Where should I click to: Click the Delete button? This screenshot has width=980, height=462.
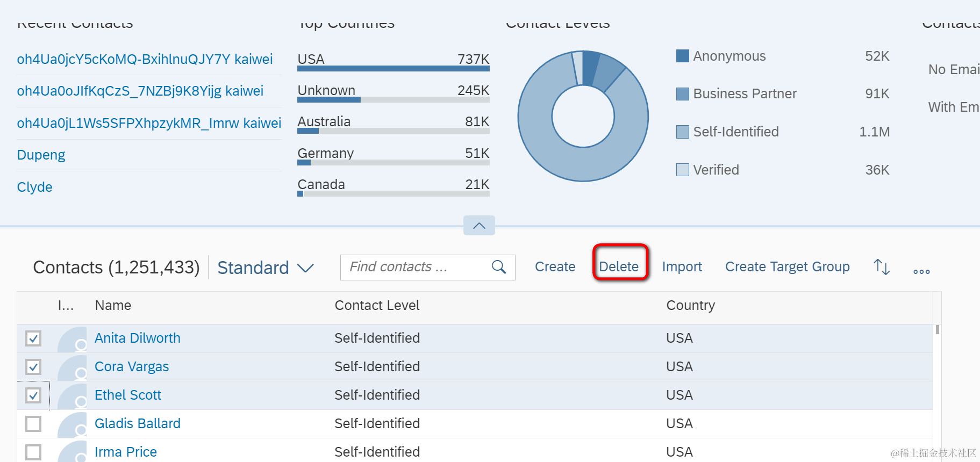click(619, 266)
